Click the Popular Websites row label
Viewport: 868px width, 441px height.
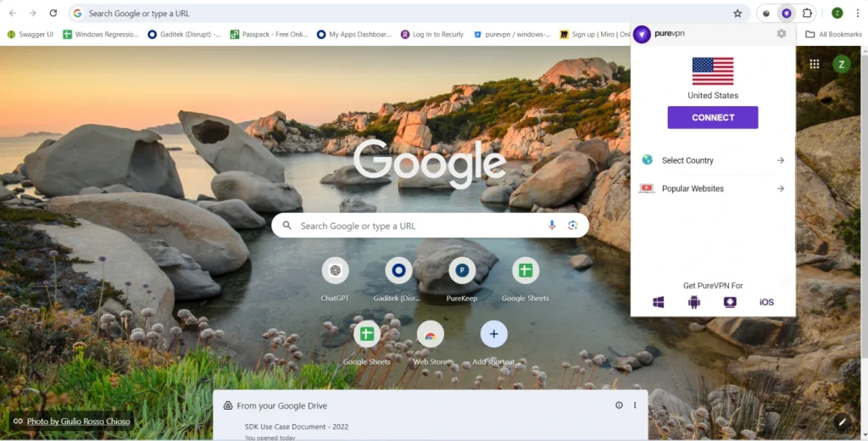point(693,188)
